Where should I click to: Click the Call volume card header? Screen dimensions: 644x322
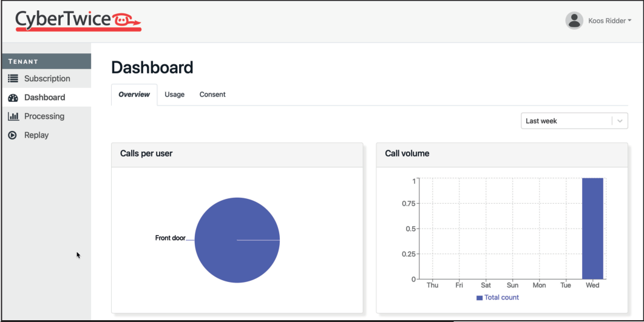tap(502, 154)
